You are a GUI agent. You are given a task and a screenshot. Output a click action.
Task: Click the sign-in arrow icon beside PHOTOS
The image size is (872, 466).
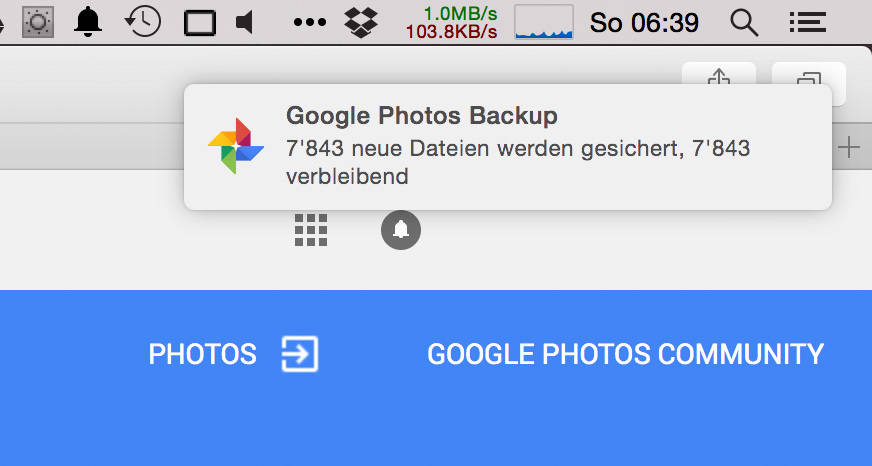click(300, 354)
